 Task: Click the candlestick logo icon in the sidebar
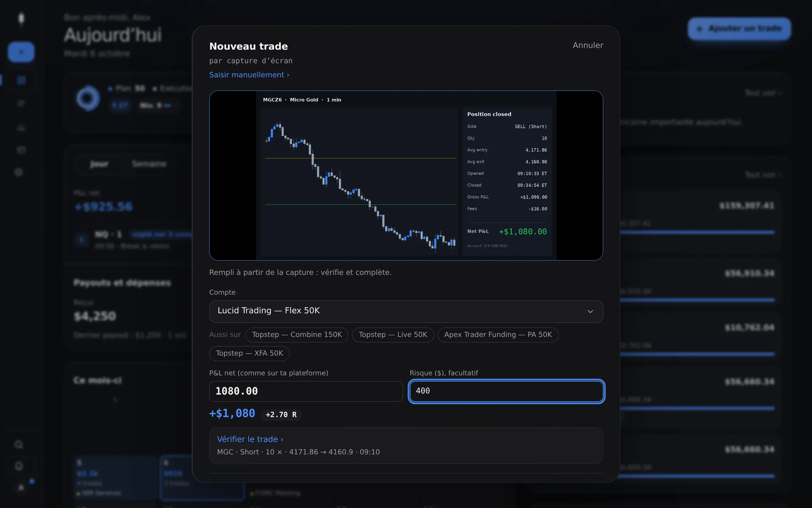coord(21,19)
